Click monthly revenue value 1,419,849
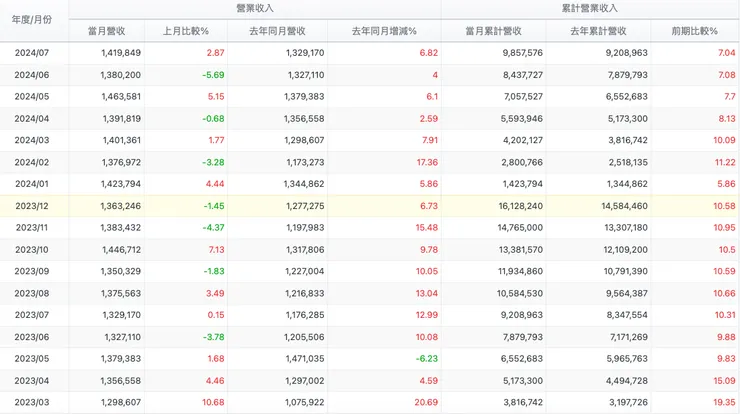Image resolution: width=740 pixels, height=414 pixels. pos(121,53)
